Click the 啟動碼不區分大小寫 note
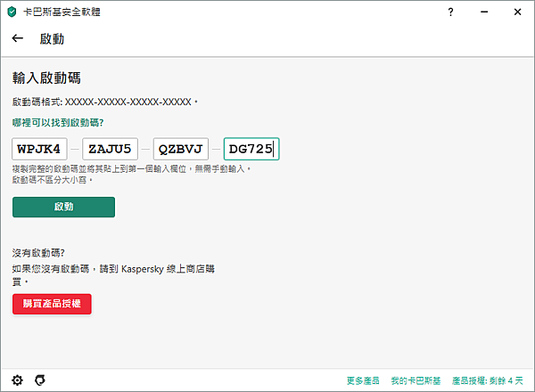The height and width of the screenshot is (392, 535). pos(53,180)
